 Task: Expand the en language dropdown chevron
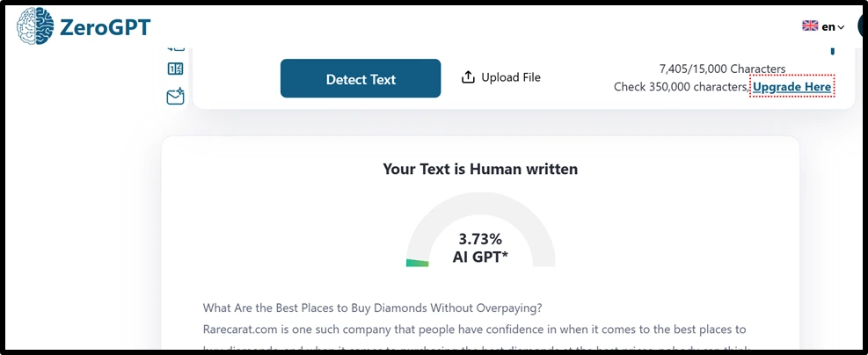point(841,27)
